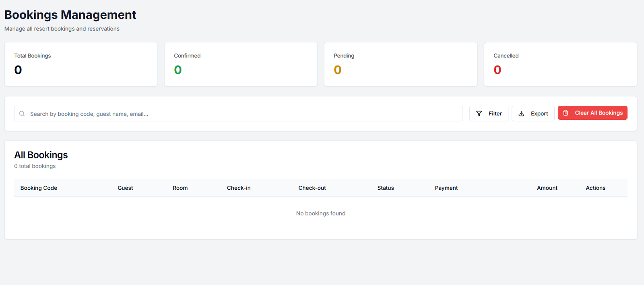Click the Guest column header
The height and width of the screenshot is (285, 644).
tap(125, 188)
